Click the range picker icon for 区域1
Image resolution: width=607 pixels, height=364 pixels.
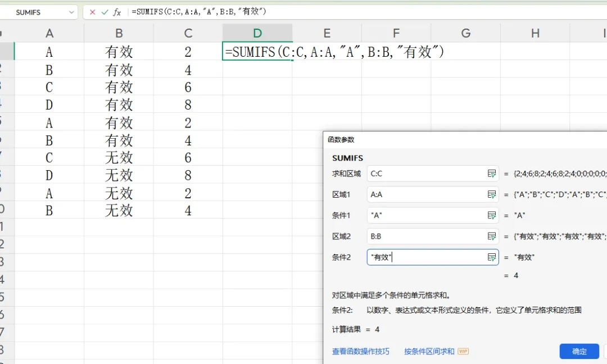click(492, 194)
